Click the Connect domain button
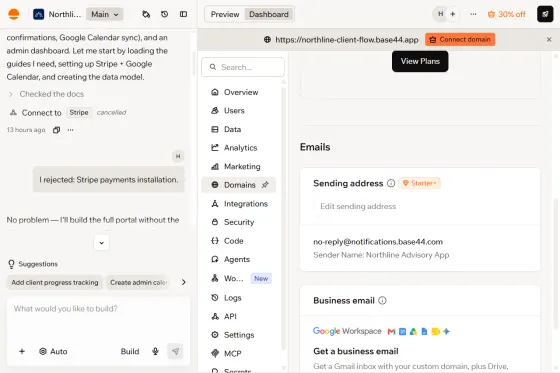This screenshot has height=373, width=560. pyautogui.click(x=460, y=39)
